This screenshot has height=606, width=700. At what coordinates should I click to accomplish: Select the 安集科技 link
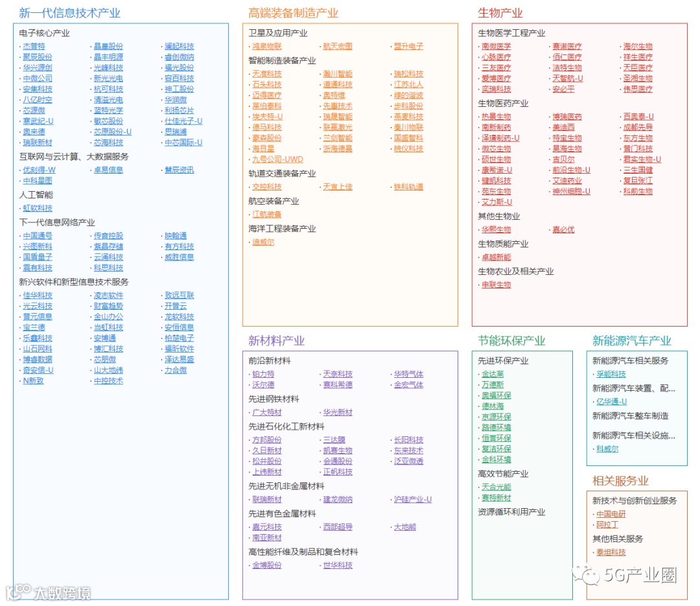[38, 89]
